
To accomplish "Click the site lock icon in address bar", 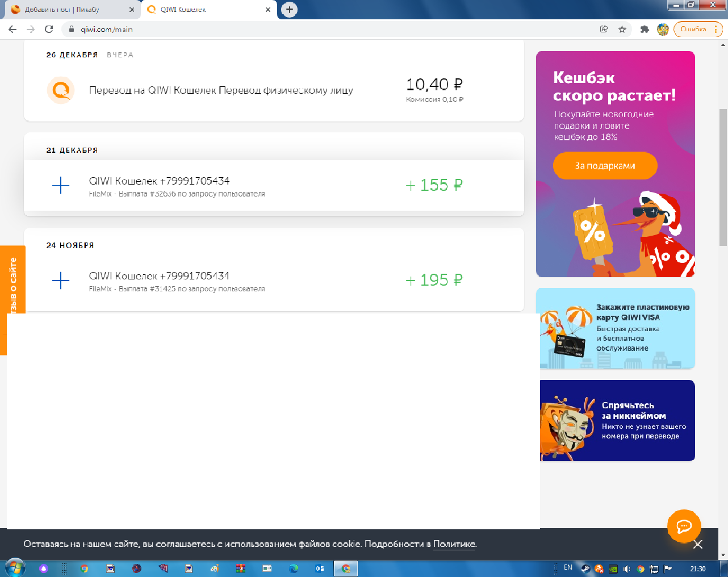I will coord(72,29).
